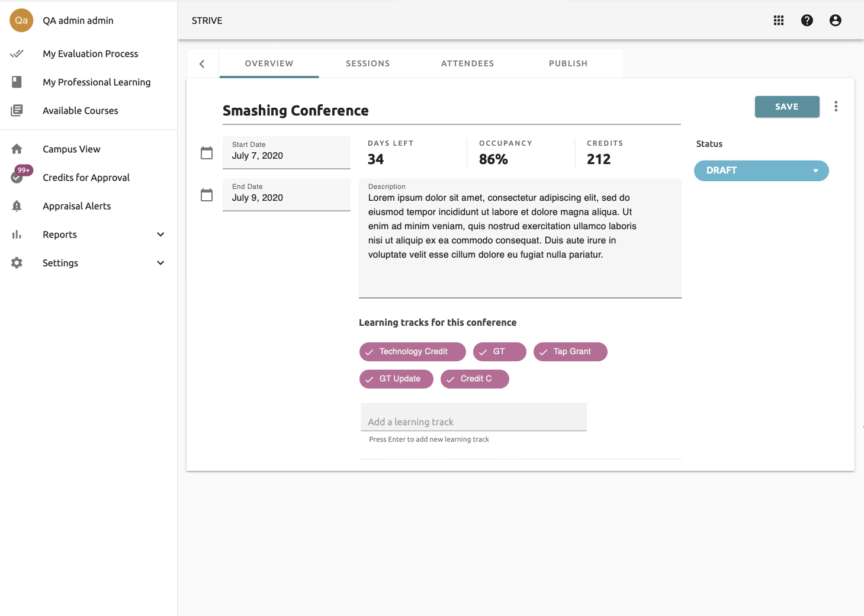Expand the Settings menu section
This screenshot has height=616, width=864.
(x=160, y=263)
